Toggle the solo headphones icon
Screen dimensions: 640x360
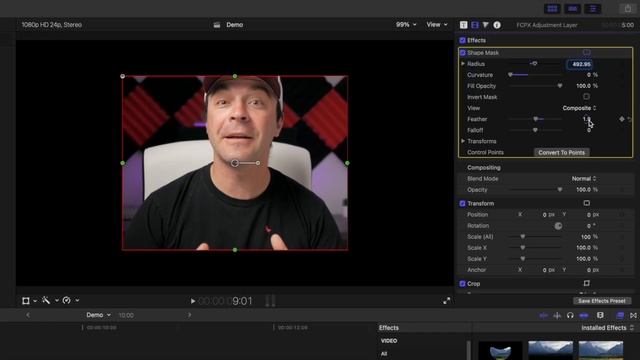click(570, 315)
